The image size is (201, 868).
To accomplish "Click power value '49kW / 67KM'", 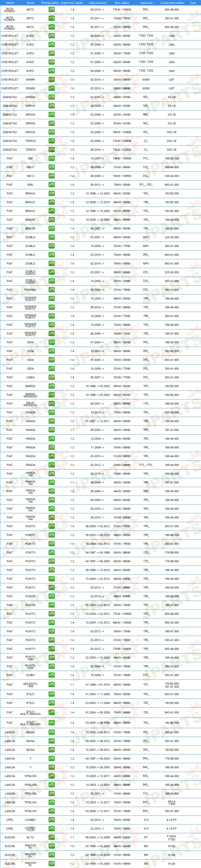I will 122,597.
